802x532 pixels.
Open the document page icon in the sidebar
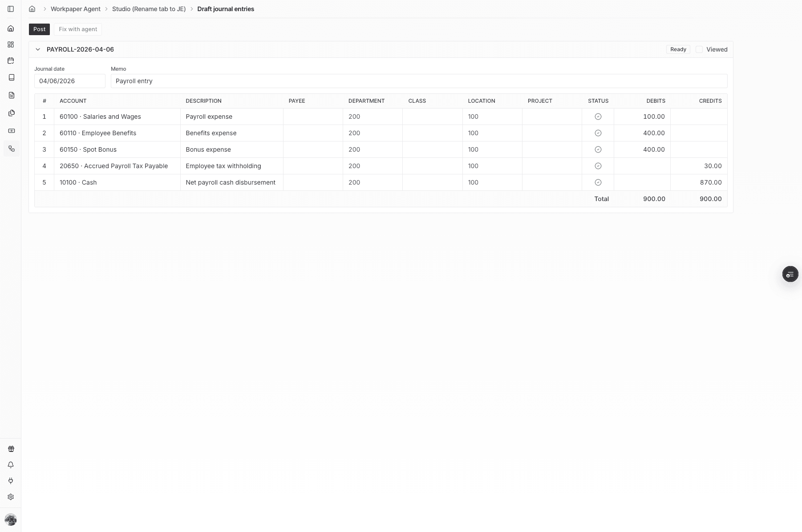coord(11,95)
